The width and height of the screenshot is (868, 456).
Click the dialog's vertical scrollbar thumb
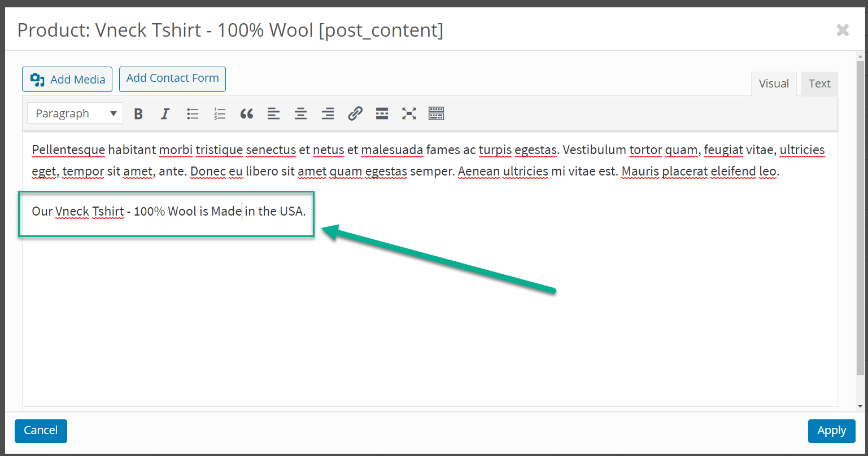[x=860, y=217]
